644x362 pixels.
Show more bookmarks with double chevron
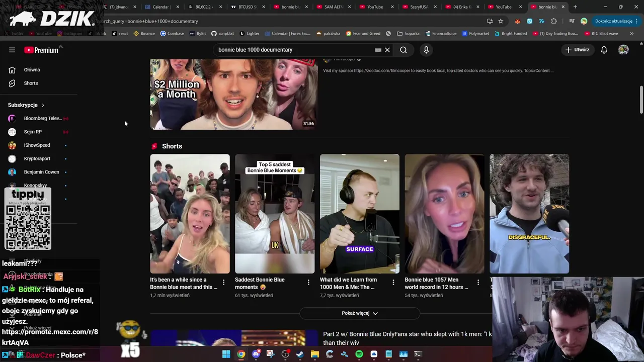[632, 34]
